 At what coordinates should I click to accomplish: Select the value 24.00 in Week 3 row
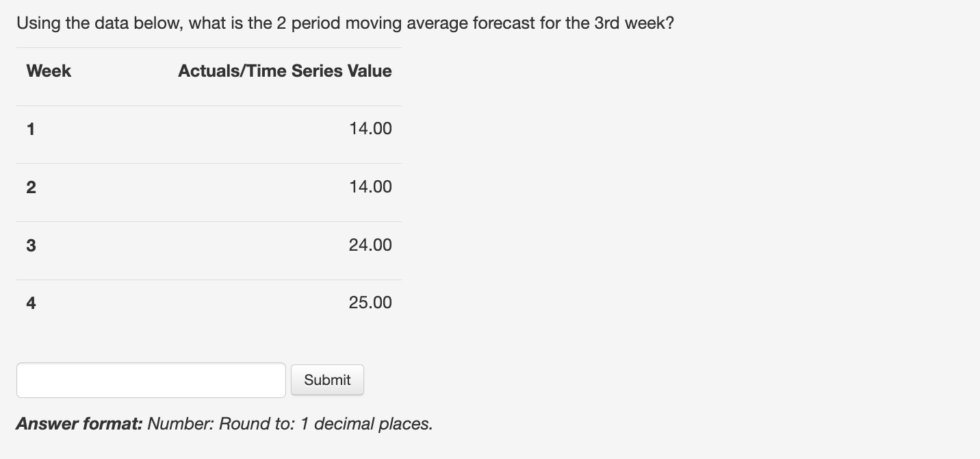pyautogui.click(x=370, y=245)
